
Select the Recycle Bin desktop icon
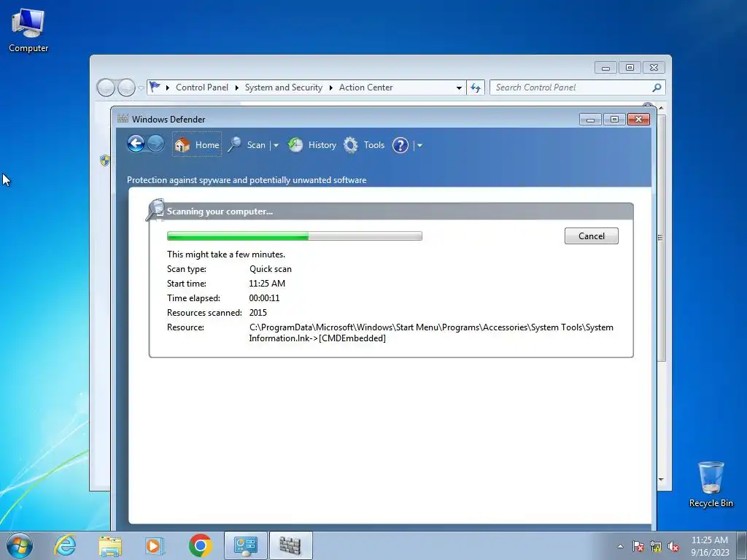coord(711,484)
